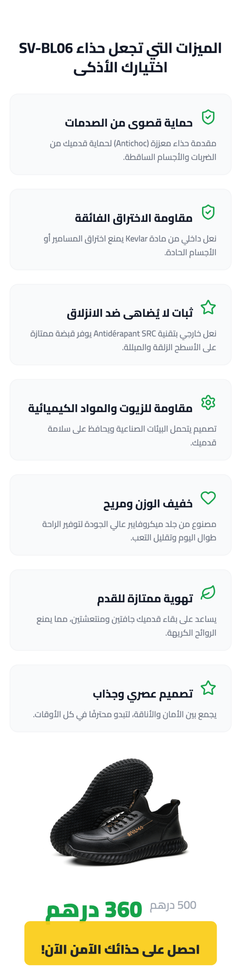Image resolution: width=241 pixels, height=980 pixels.
Task: Click the green 360 درهم price
Action: [94, 911]
